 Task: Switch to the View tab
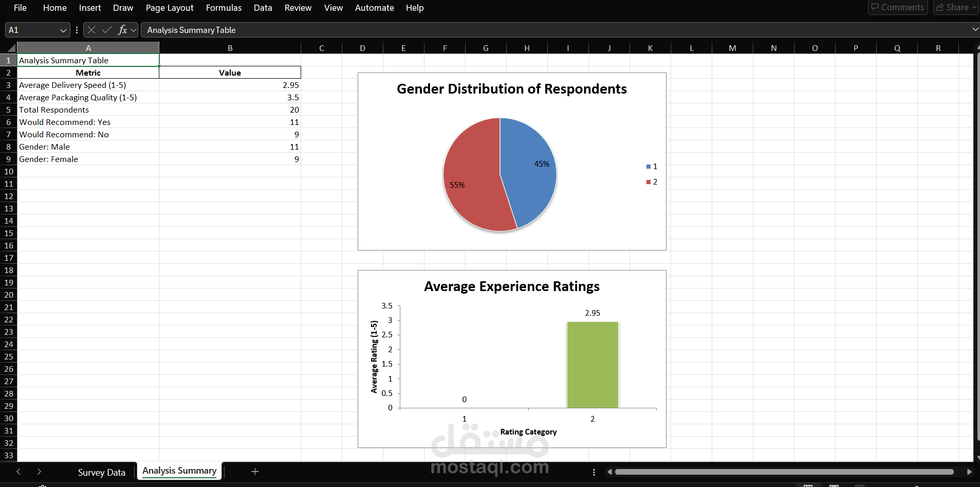[x=334, y=8]
